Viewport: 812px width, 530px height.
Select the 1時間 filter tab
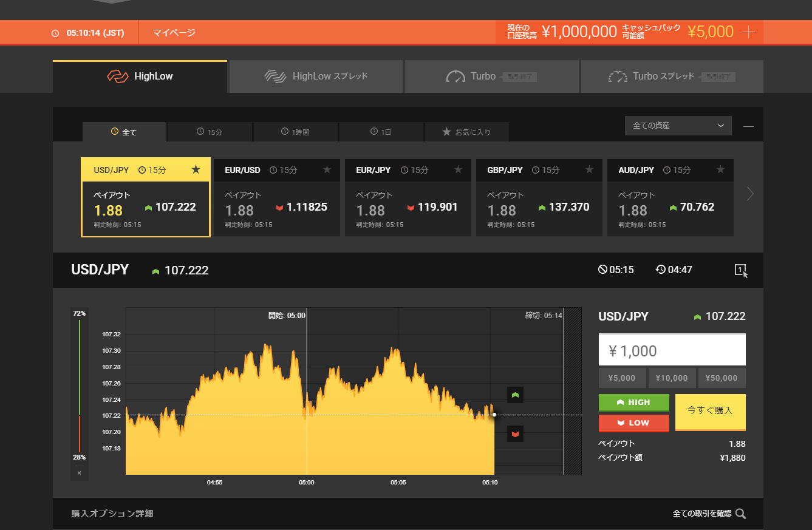click(x=296, y=132)
